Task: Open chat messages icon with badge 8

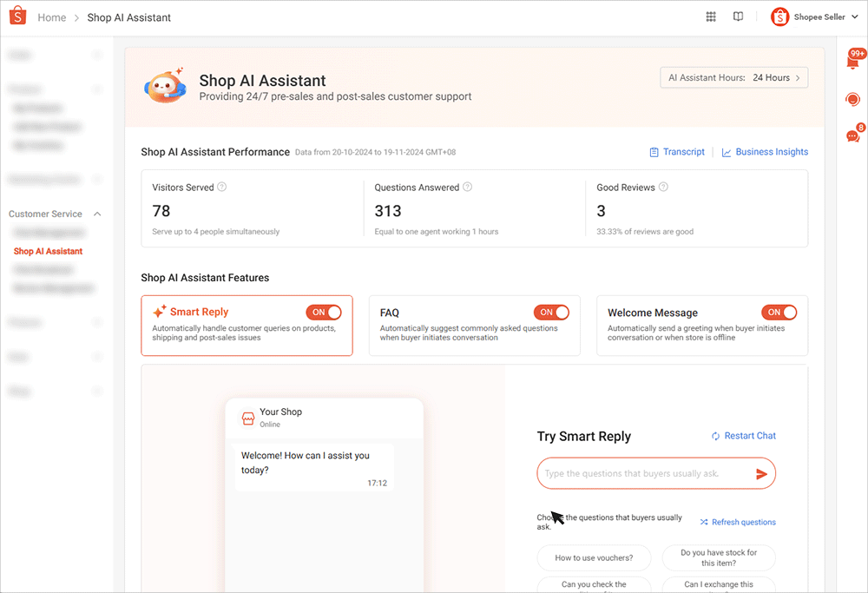Action: point(853,134)
